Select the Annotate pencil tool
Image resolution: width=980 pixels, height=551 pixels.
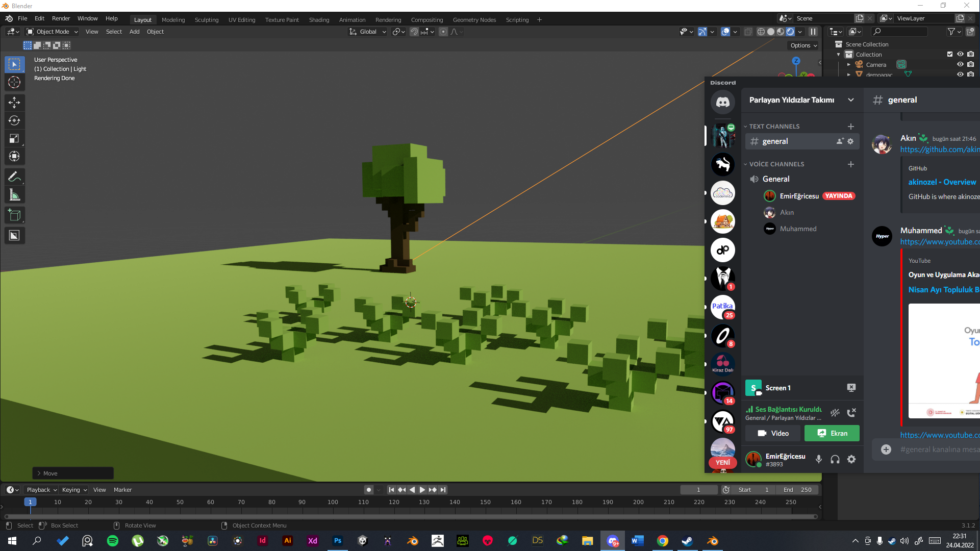[x=14, y=177]
